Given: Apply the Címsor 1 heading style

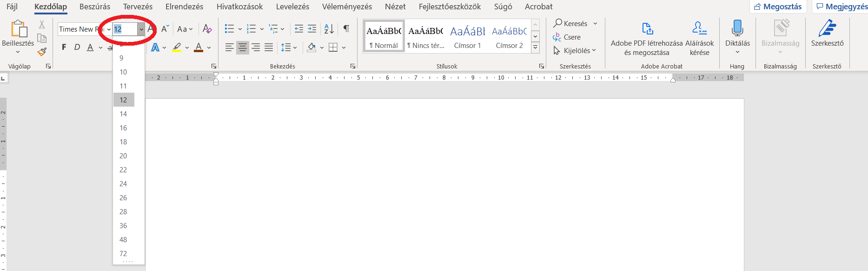Looking at the screenshot, I should 467,36.
